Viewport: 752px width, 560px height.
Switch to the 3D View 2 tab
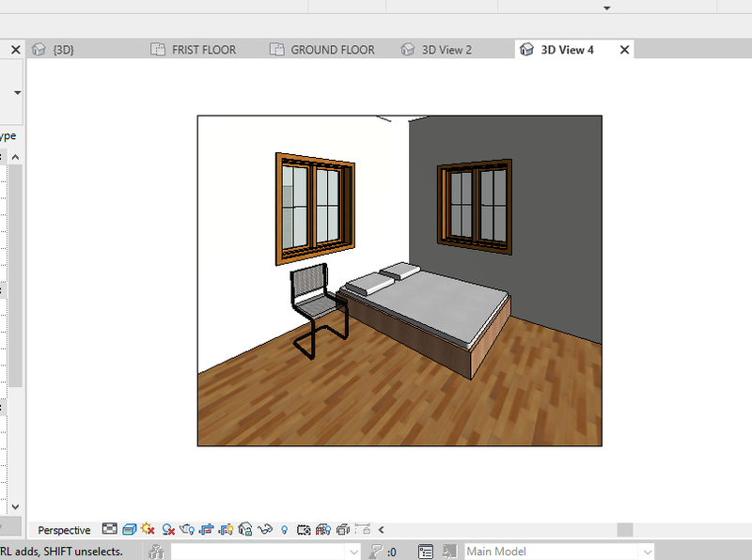click(x=446, y=50)
